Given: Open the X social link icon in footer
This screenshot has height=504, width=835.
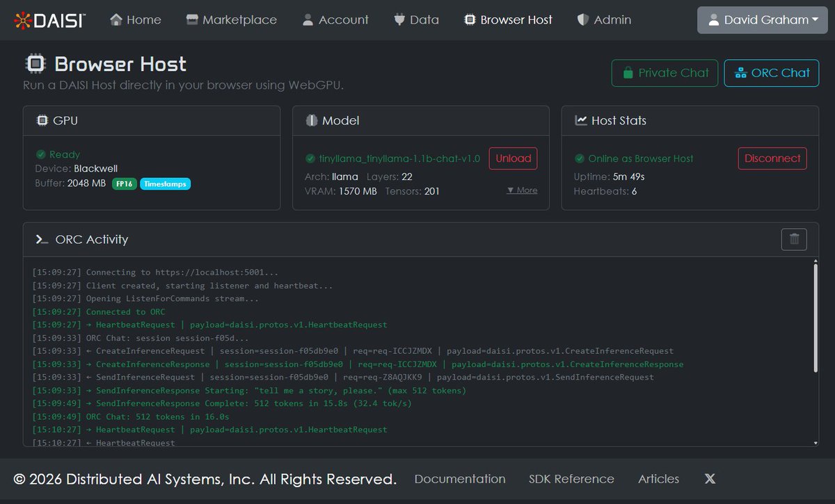Looking at the screenshot, I should 710,478.
